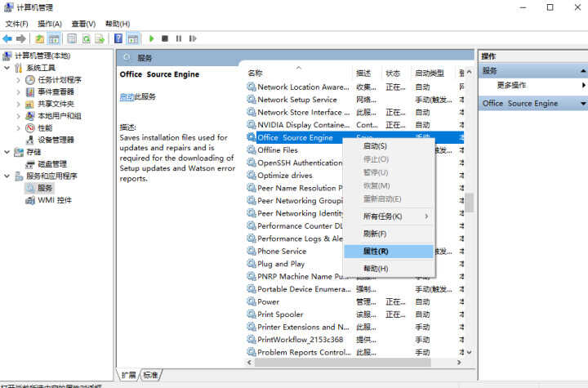588x388 pixels.
Task: Click the blue Back arrow toolbar icon
Action: pos(7,38)
